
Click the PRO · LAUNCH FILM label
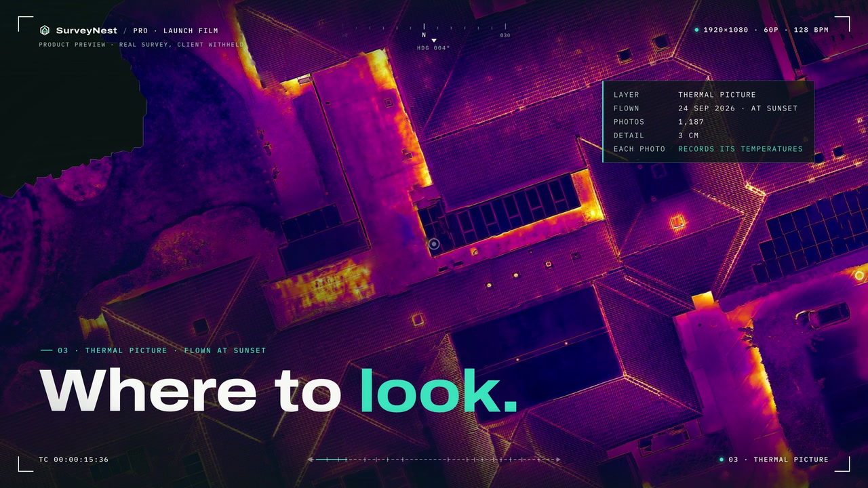(176, 30)
